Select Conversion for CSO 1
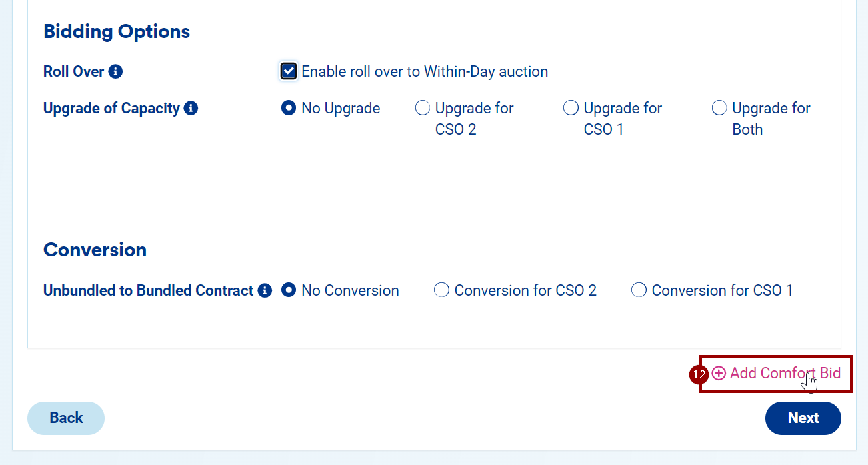This screenshot has height=465, width=868. (x=639, y=291)
